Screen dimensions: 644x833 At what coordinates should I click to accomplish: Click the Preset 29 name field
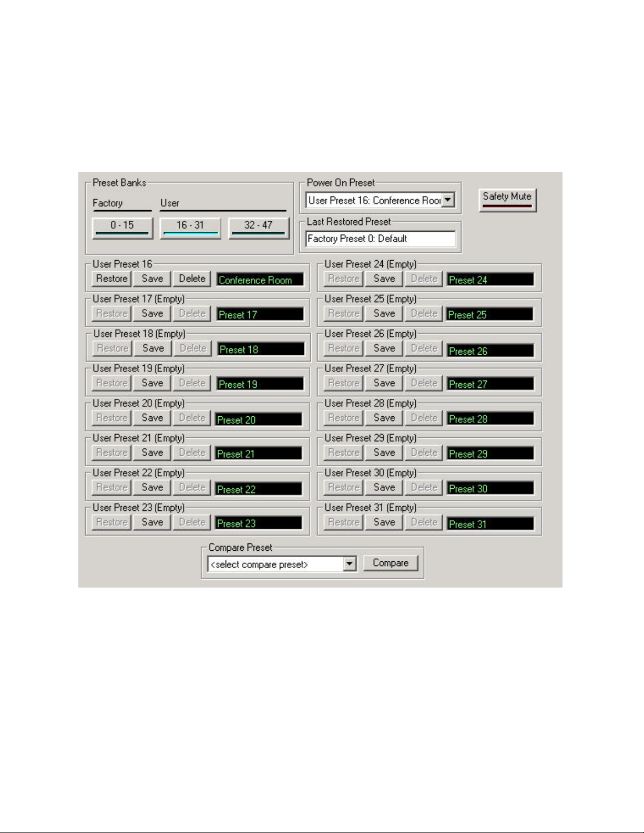[490, 454]
